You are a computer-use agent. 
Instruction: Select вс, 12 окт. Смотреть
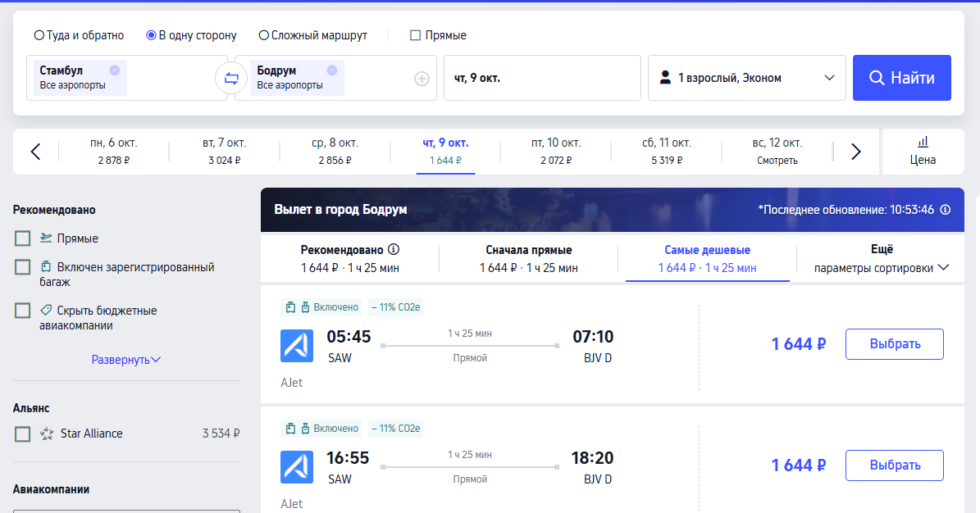click(777, 152)
